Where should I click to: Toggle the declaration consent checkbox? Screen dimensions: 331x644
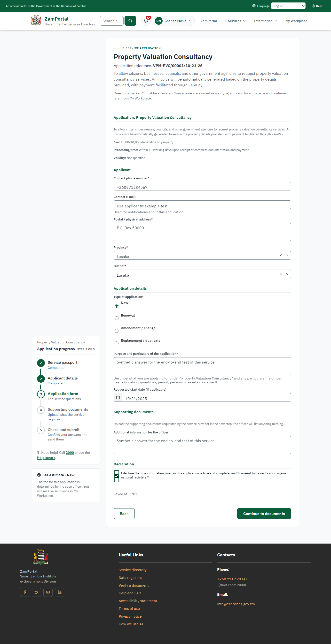coord(116,476)
